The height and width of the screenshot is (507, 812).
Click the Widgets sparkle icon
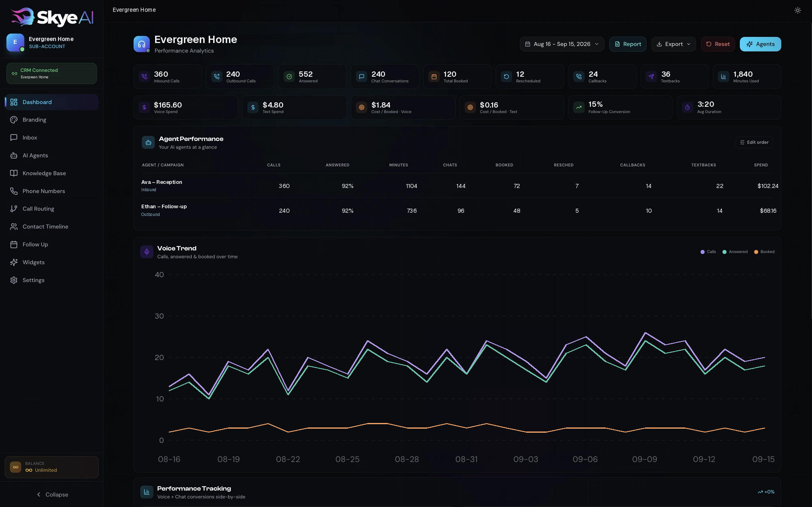[14, 262]
